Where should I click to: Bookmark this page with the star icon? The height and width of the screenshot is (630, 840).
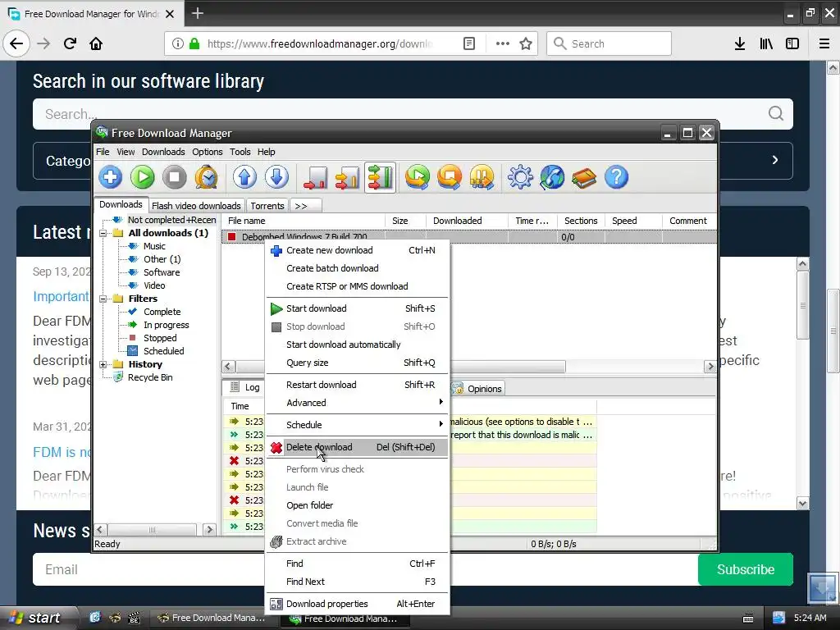pyautogui.click(x=526, y=44)
